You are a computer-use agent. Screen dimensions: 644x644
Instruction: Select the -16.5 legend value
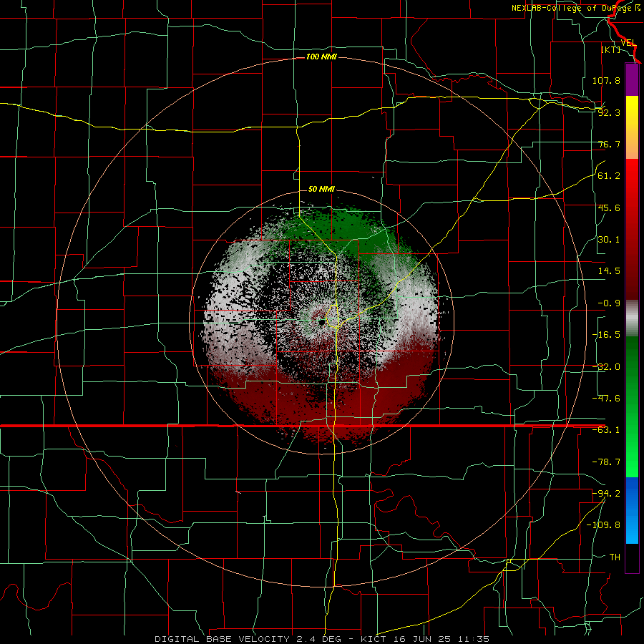coord(606,335)
